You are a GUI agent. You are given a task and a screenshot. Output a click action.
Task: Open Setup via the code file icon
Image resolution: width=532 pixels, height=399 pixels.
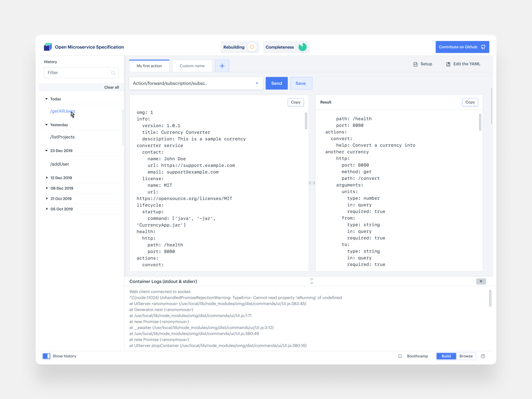point(416,64)
